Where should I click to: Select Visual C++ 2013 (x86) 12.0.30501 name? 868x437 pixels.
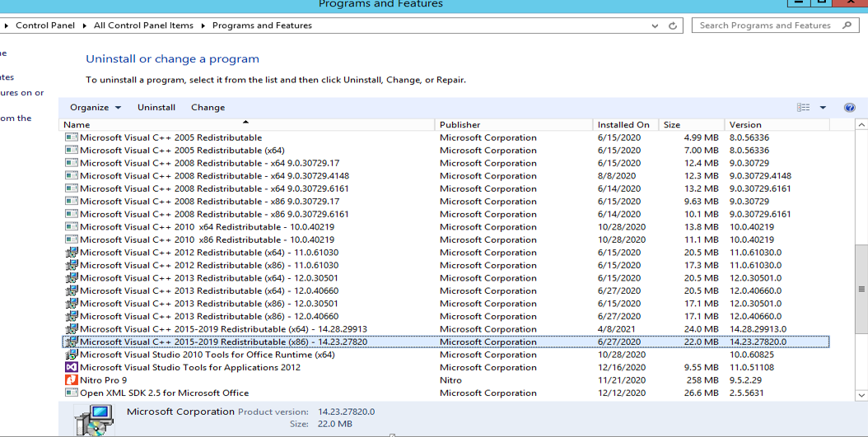click(208, 303)
